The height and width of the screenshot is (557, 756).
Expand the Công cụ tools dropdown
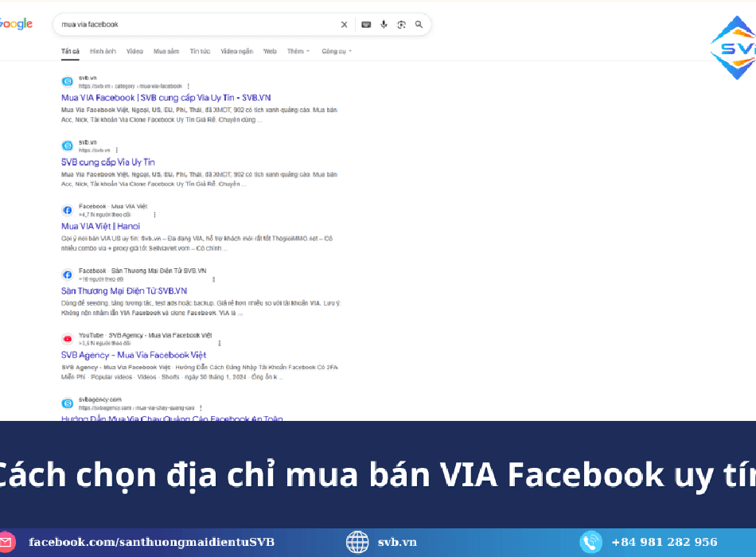coord(336,51)
